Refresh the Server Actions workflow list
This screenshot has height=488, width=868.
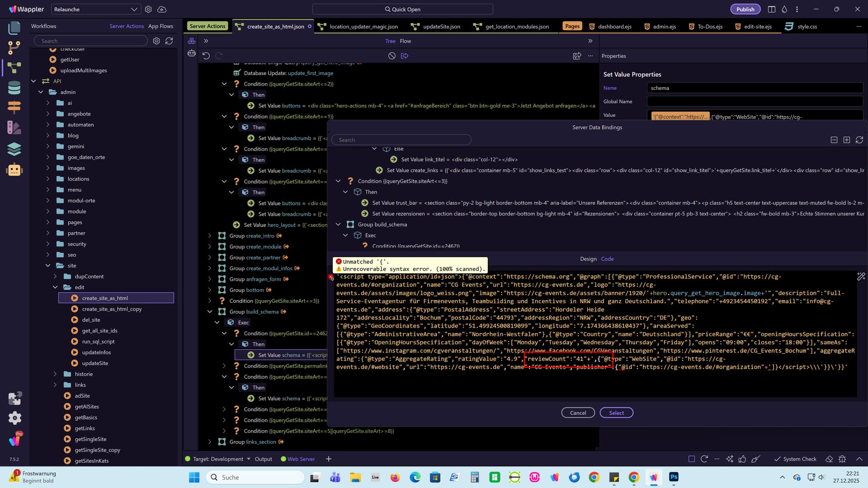tap(169, 41)
